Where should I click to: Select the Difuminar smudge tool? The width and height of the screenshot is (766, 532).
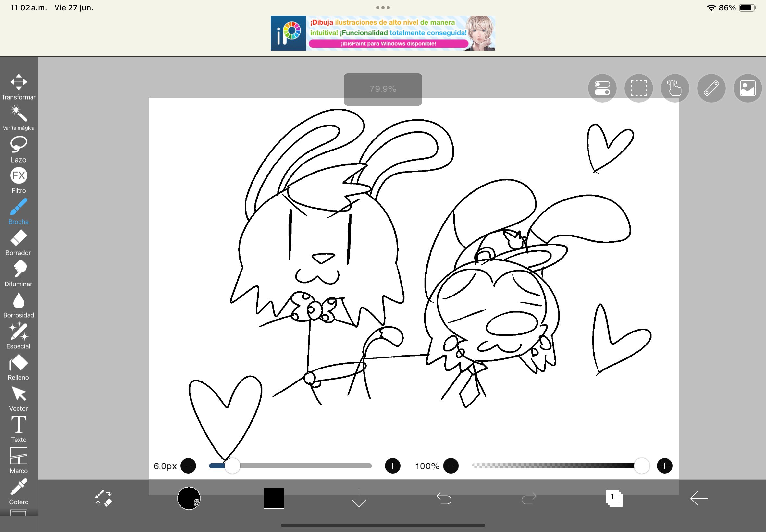click(x=19, y=274)
